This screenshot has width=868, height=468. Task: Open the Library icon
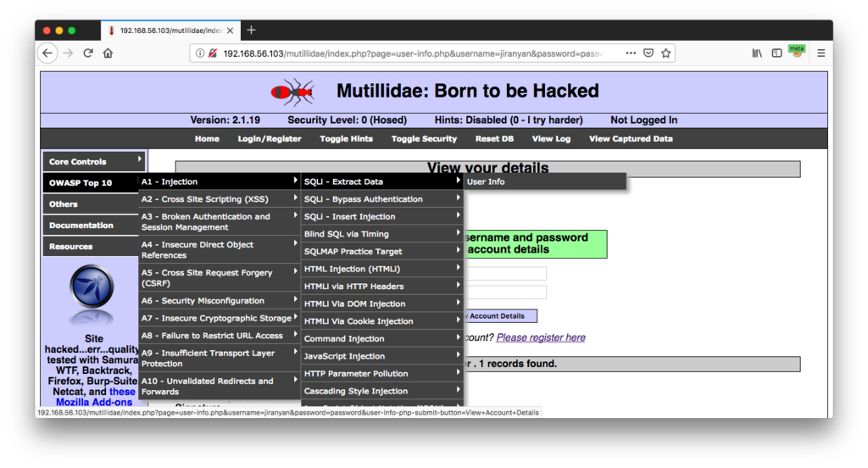click(757, 53)
